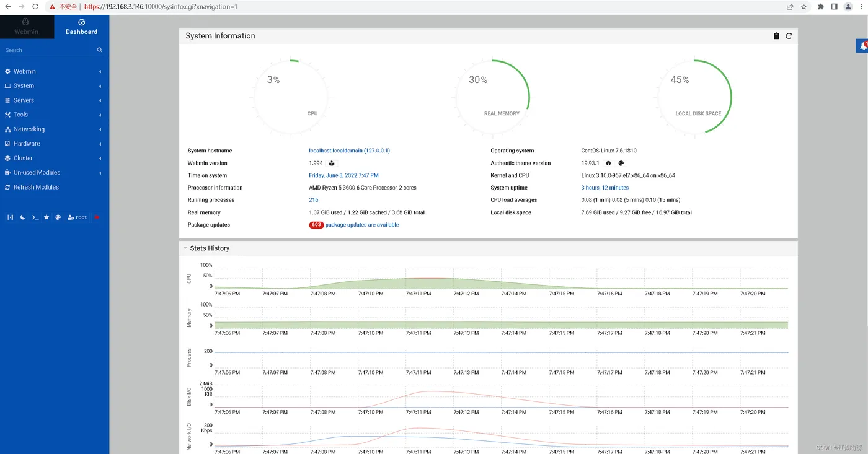
Task: Bookmark this page with star icon
Action: click(804, 7)
